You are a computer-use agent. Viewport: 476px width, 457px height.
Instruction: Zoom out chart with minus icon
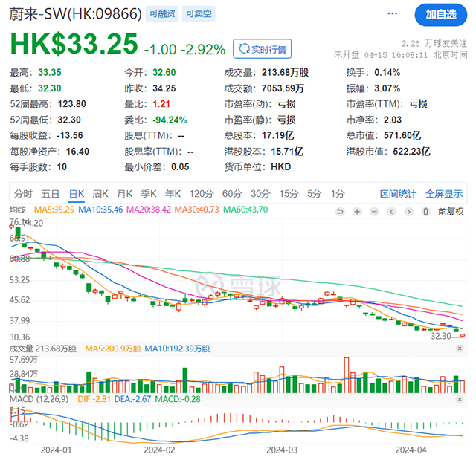[x=374, y=211]
